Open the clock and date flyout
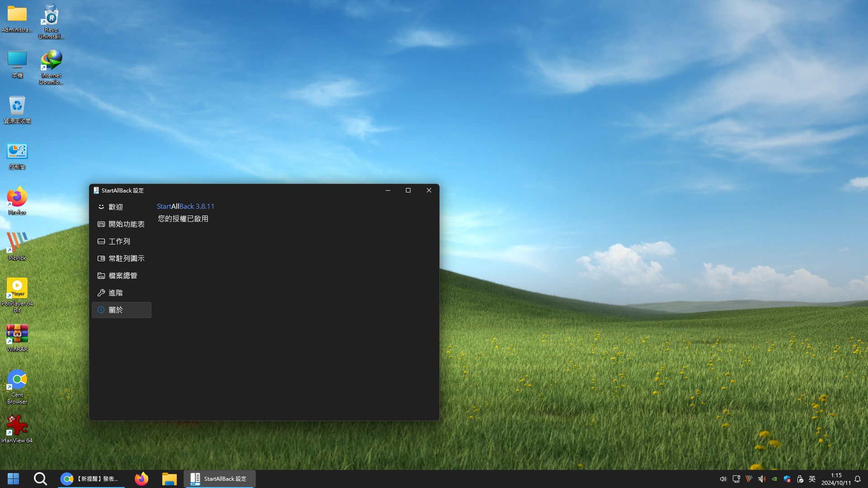Viewport: 868px width, 488px height. (x=836, y=479)
